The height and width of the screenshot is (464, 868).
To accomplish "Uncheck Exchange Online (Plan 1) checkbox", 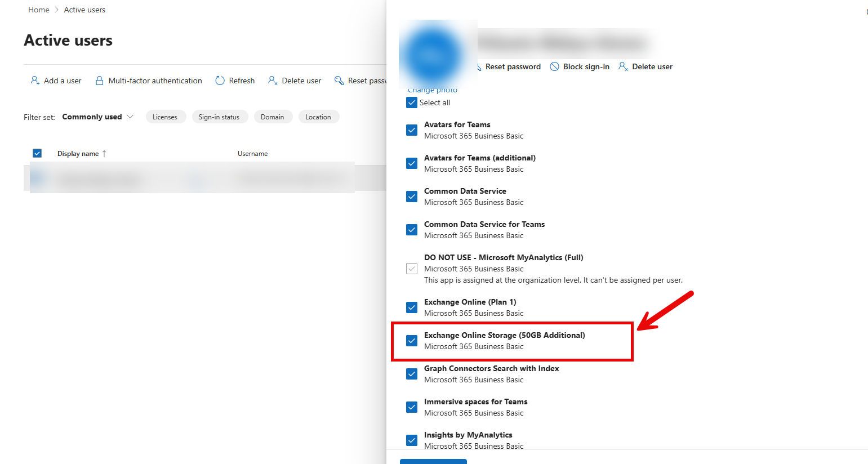I will tap(412, 307).
